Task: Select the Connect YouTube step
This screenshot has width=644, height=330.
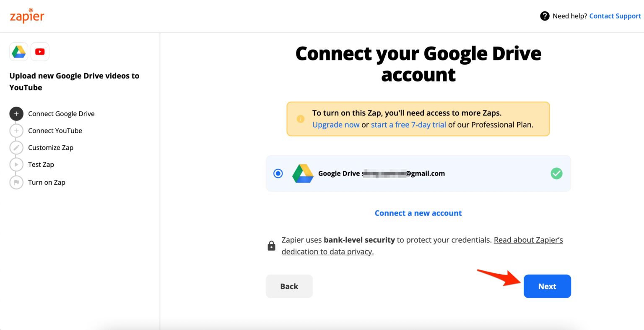Action: (x=55, y=131)
